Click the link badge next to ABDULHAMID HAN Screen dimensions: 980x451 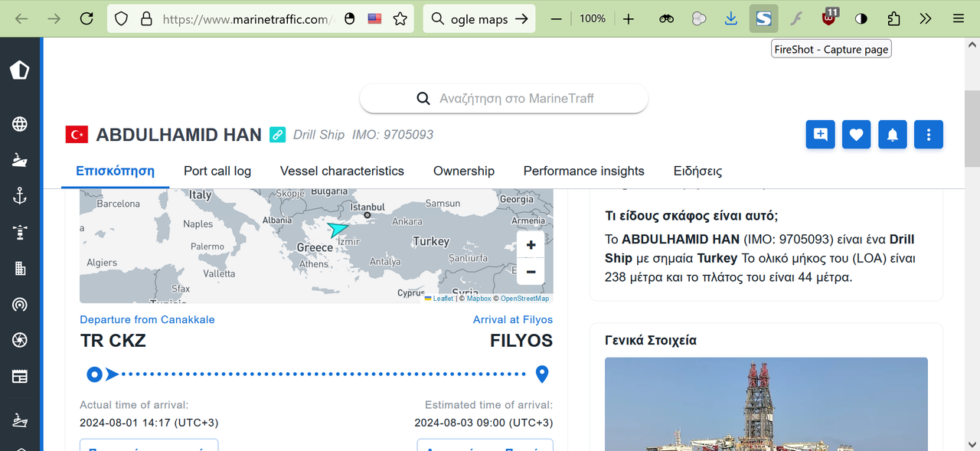(x=277, y=135)
